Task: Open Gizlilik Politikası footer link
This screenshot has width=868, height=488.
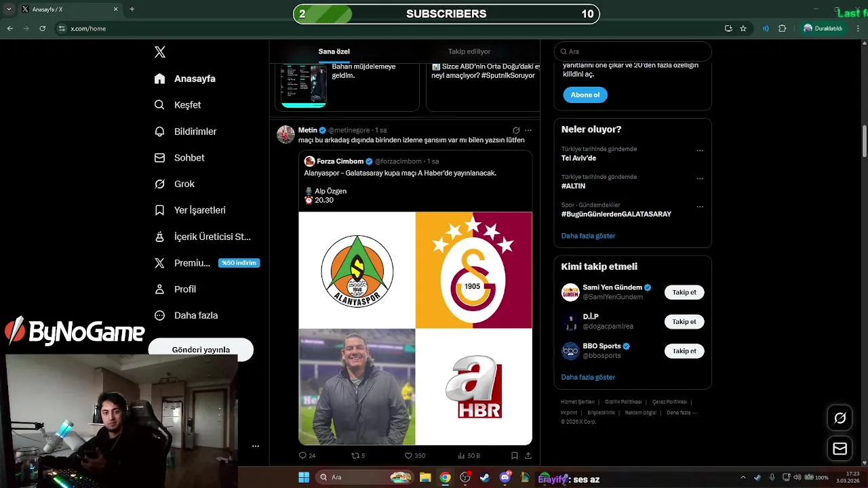Action: pos(623,402)
